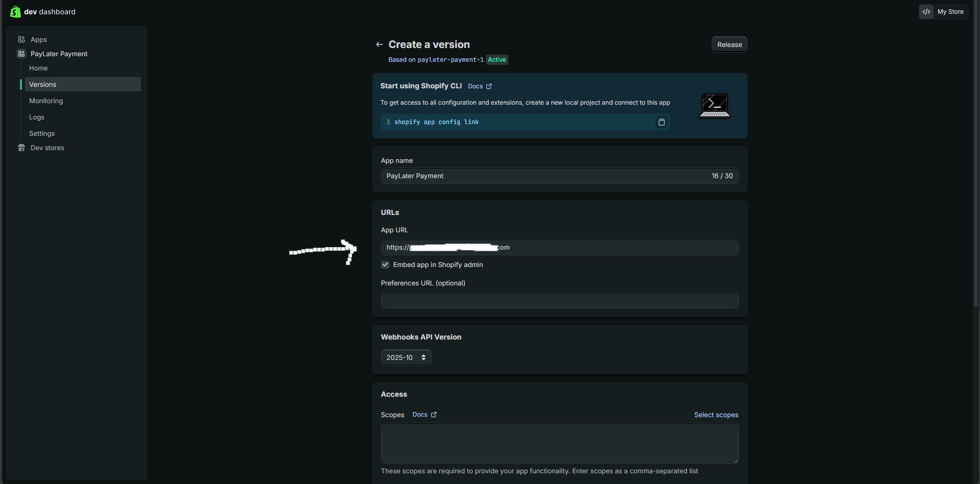
Task: Click the Scopes text area
Action: (559, 443)
